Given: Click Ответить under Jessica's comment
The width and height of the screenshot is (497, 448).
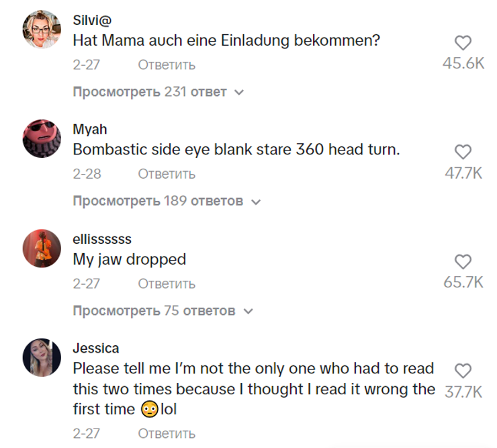Looking at the screenshot, I should coord(167,433).
